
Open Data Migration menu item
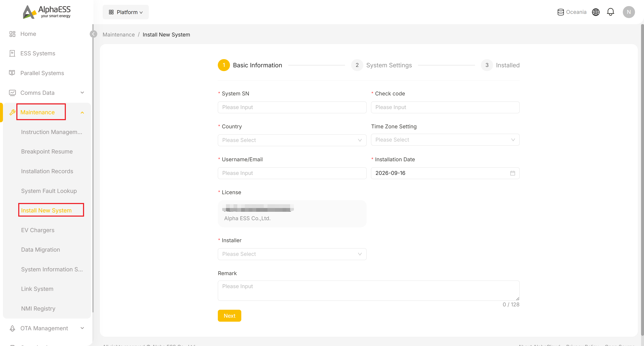click(40, 250)
